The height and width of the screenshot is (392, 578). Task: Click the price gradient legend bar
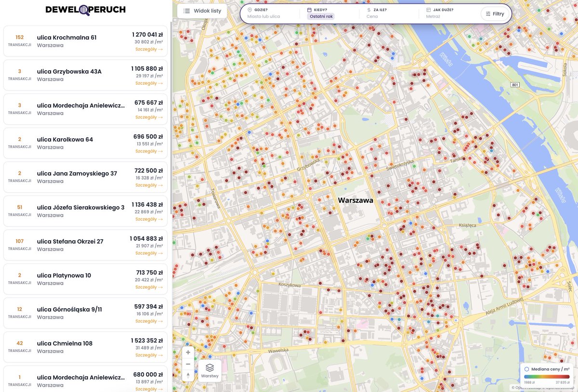547,377
